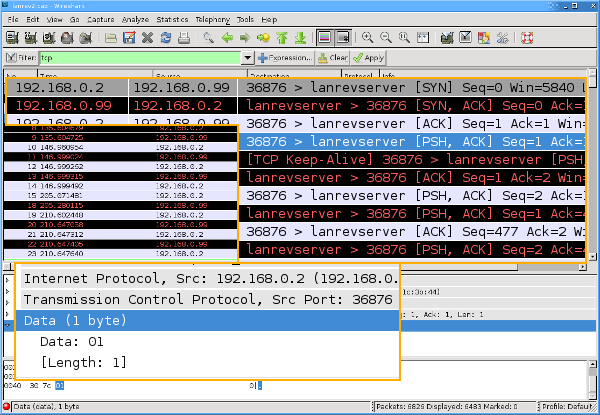Stop the running capture

(67, 37)
